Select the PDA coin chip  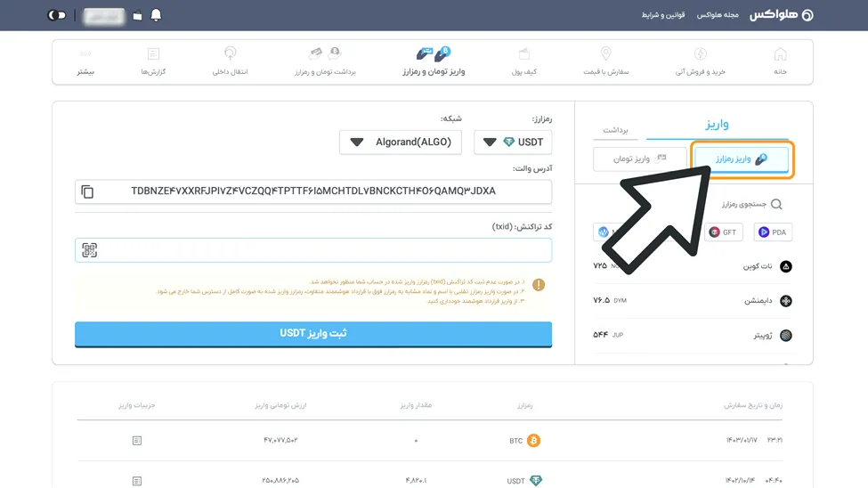(x=773, y=232)
